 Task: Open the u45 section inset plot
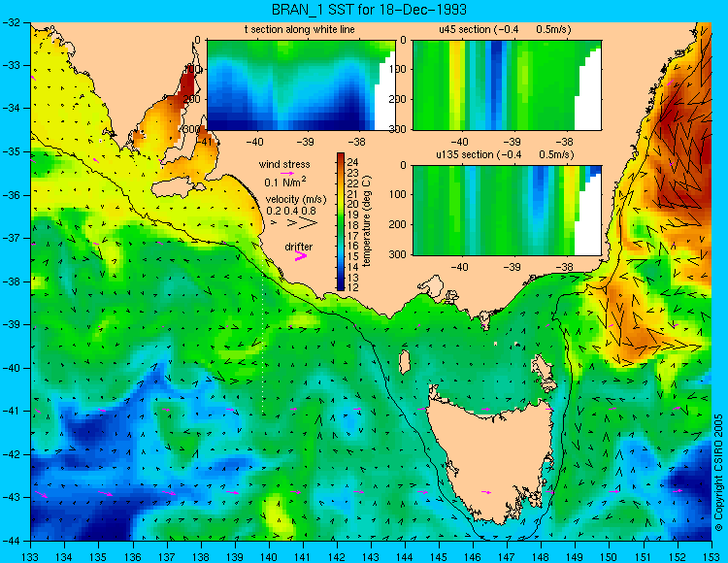click(x=507, y=85)
